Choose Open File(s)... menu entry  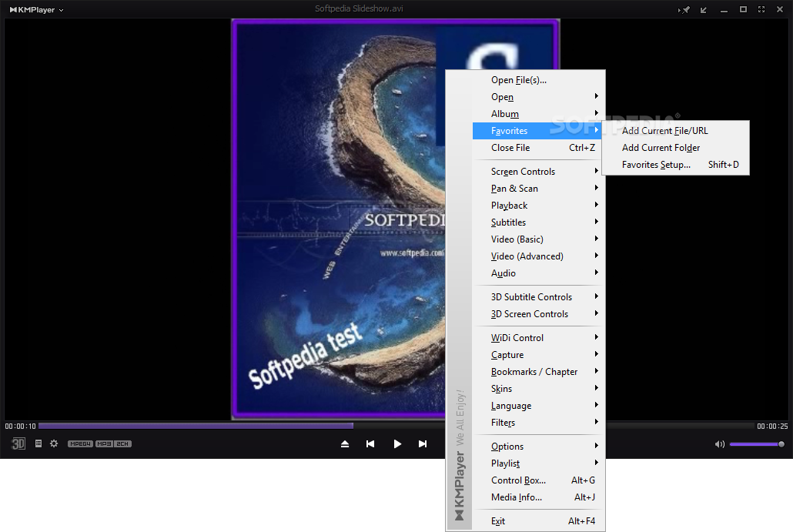point(539,80)
